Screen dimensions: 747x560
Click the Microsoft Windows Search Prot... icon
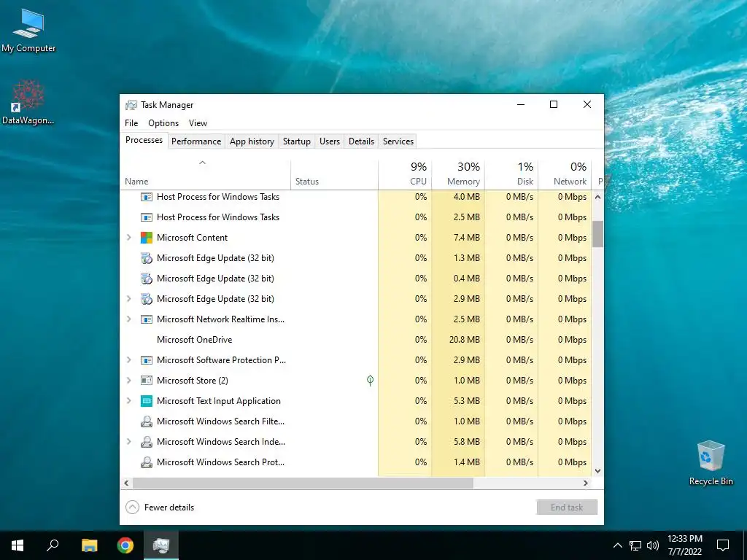pos(146,462)
